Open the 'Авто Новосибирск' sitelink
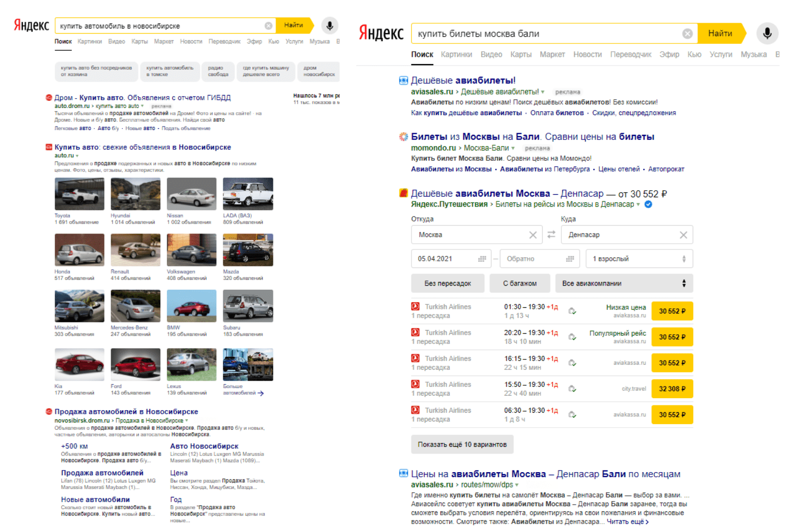 [204, 446]
